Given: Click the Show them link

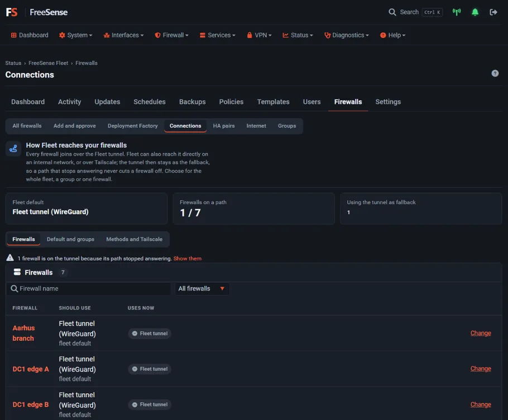Looking at the screenshot, I should 187,258.
